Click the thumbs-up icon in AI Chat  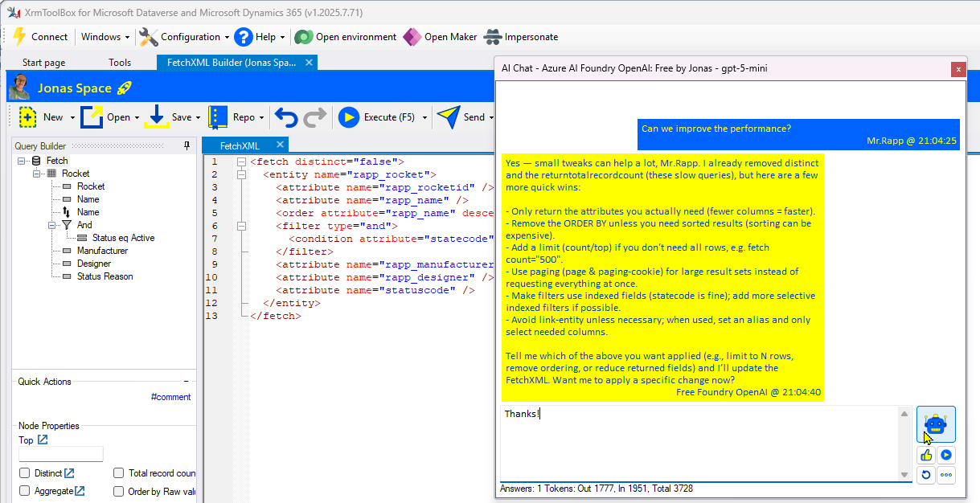tap(926, 455)
